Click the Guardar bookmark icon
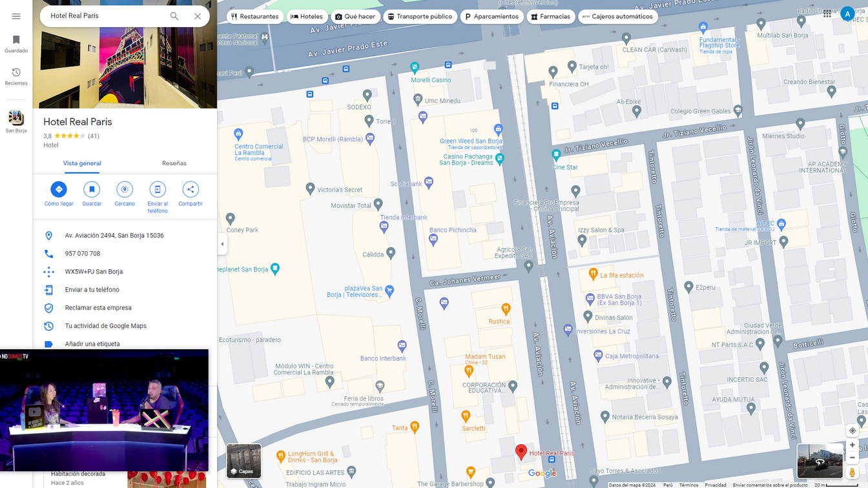 click(x=92, y=189)
